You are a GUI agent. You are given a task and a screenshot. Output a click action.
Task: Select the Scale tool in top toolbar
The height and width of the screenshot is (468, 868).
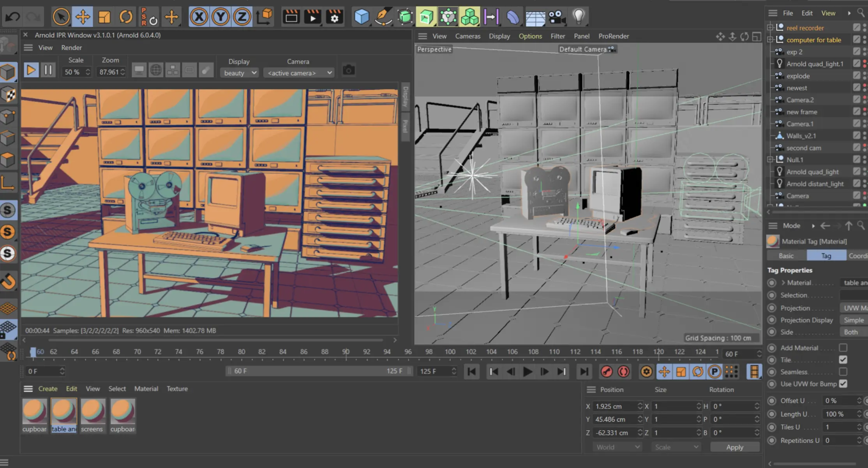click(104, 17)
